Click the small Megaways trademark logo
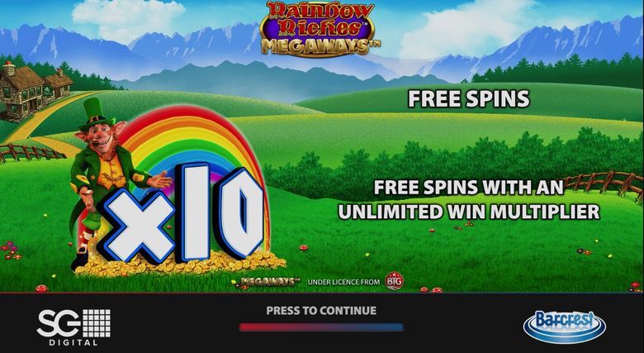 (270, 282)
